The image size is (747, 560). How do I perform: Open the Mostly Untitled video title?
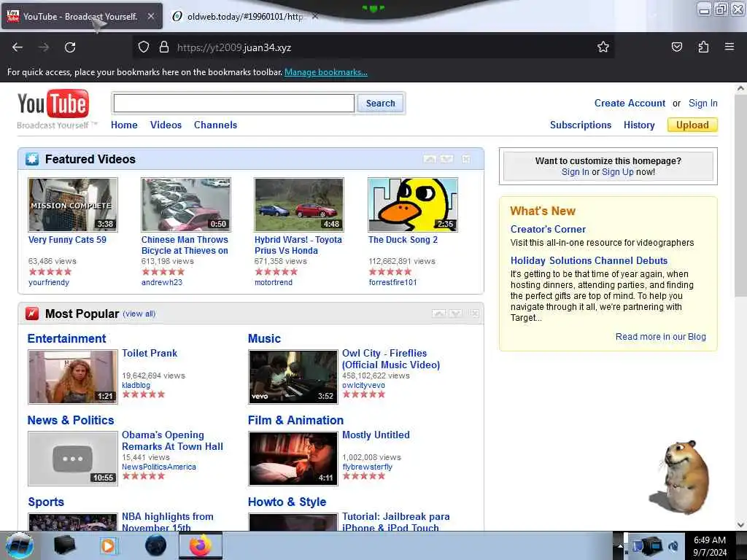376,435
